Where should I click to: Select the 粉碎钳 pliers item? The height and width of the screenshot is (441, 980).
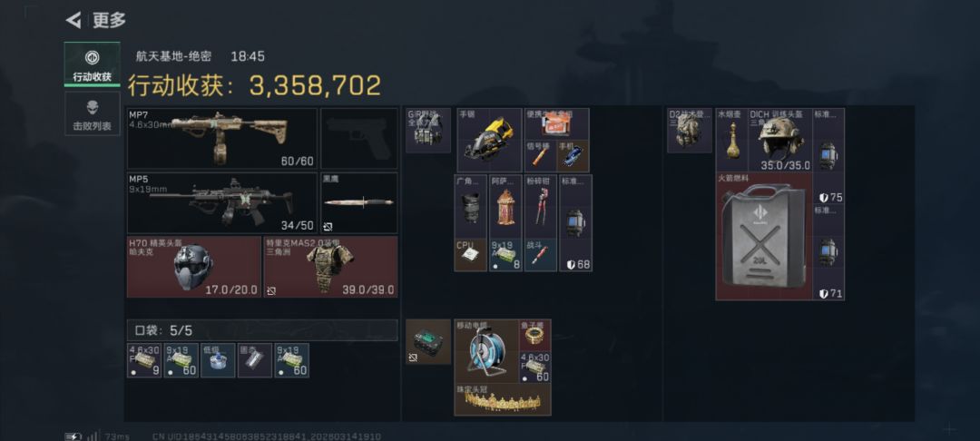[541, 207]
